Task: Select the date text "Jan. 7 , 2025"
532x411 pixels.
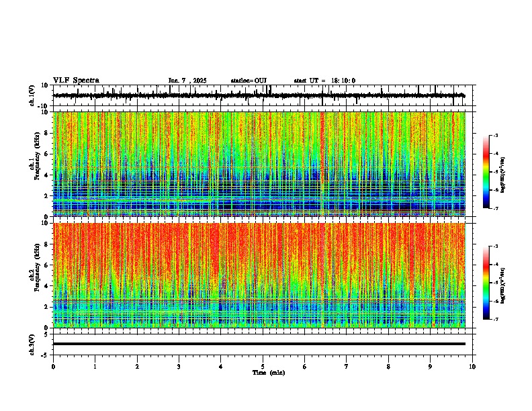Action: pyautogui.click(x=187, y=81)
